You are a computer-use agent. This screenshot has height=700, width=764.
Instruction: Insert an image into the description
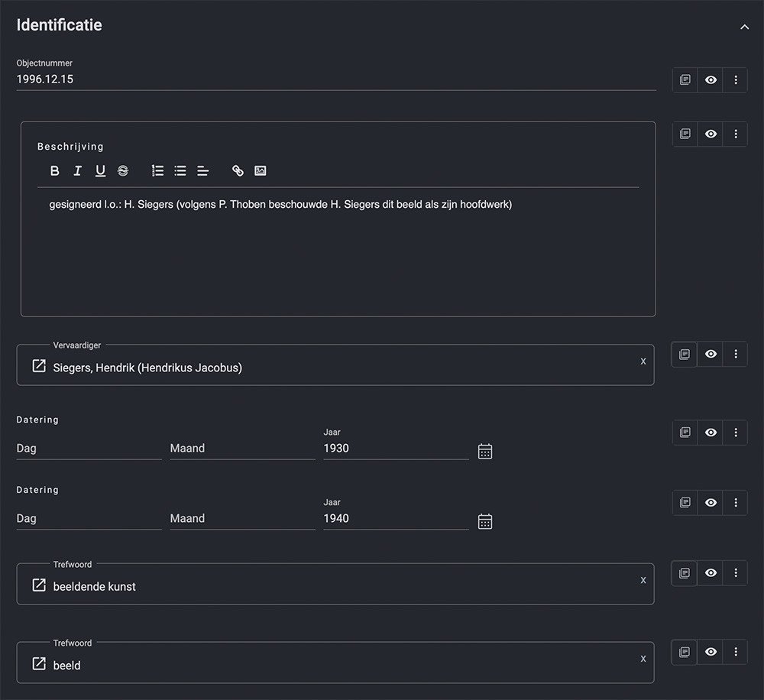pyautogui.click(x=261, y=170)
